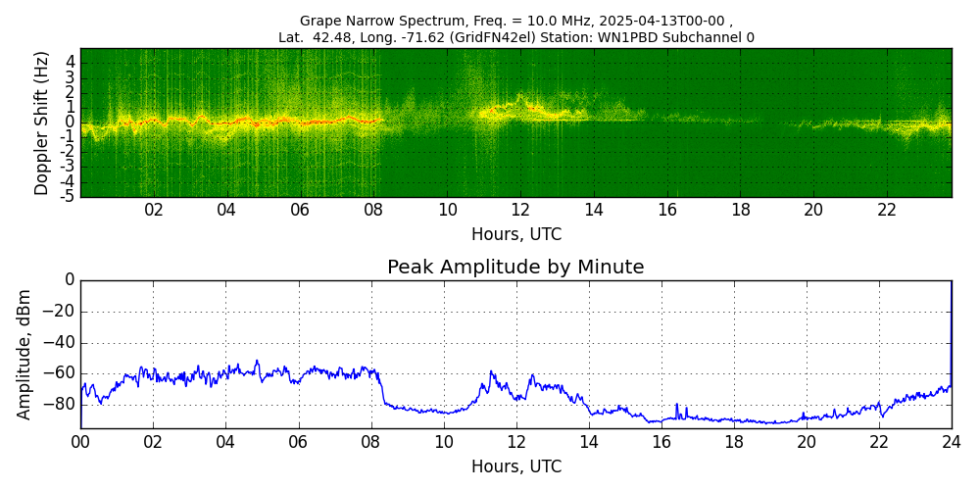
Task: Click the 'Doppler Shift (Hz)' axis label
Action: click(x=42, y=122)
